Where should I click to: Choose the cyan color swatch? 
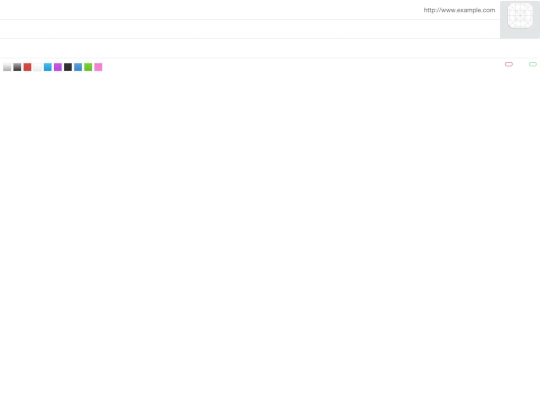[x=48, y=67]
